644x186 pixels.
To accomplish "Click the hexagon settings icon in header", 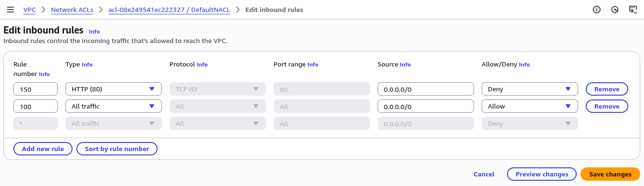I will (x=615, y=10).
